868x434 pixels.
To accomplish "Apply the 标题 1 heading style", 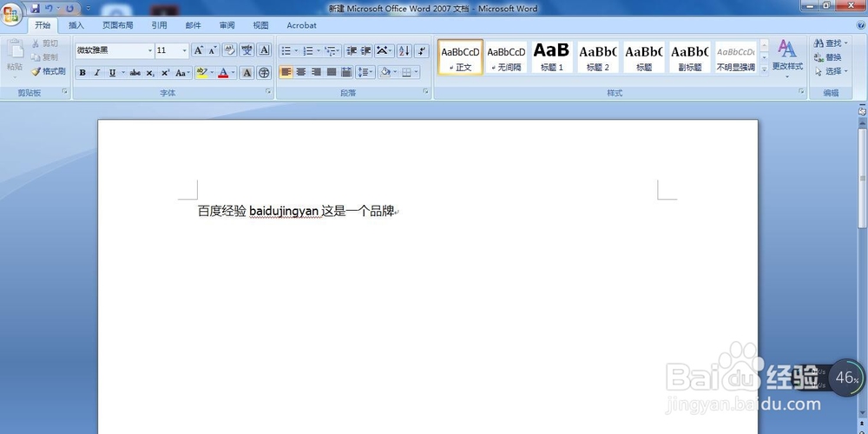I will [x=552, y=57].
